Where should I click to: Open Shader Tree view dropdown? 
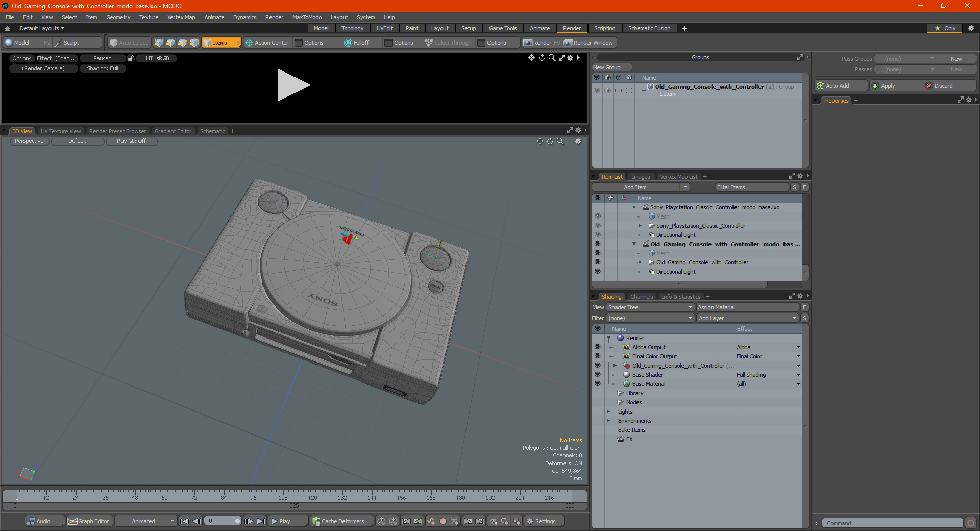coord(650,307)
